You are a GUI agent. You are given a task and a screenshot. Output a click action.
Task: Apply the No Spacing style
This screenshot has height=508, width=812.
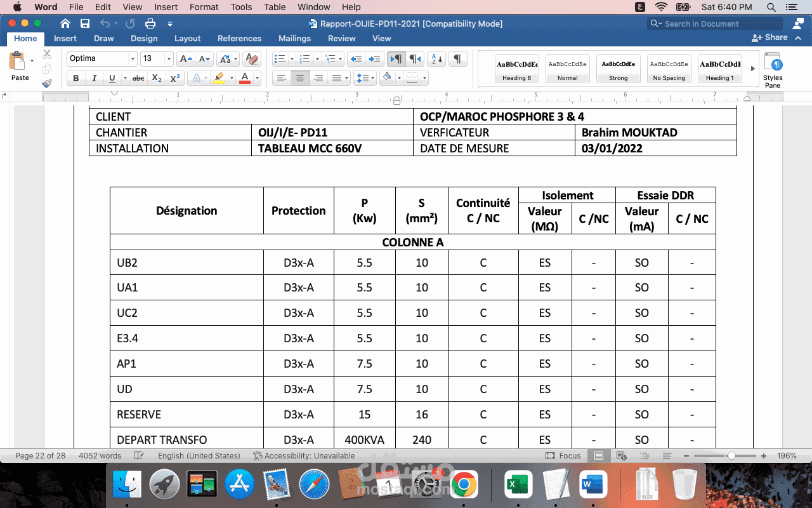(669, 69)
